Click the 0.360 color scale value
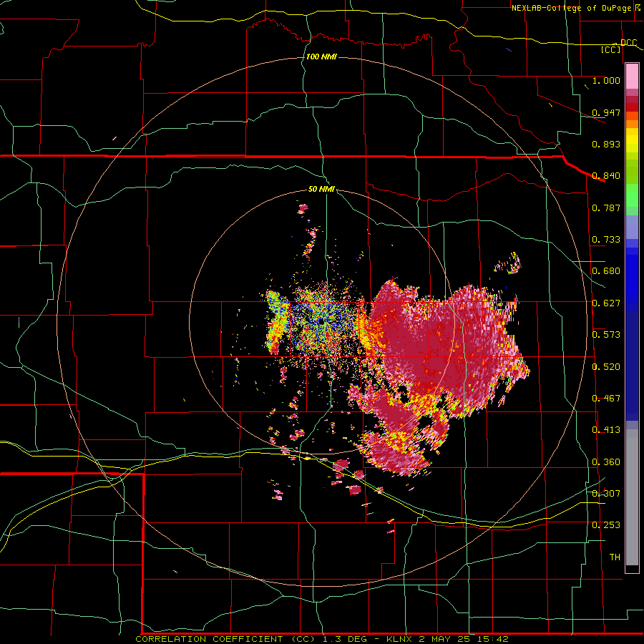Viewport: 644px width, 644px height. [606, 462]
